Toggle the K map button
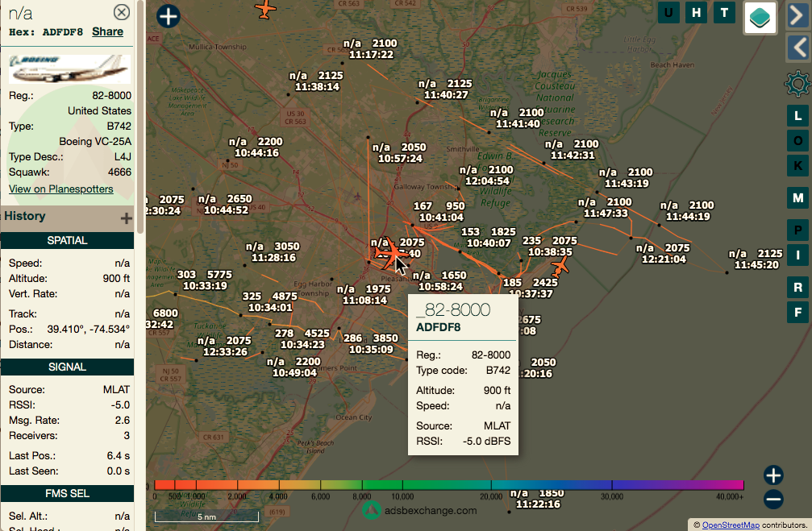Image resolution: width=812 pixels, height=531 pixels. [x=797, y=166]
